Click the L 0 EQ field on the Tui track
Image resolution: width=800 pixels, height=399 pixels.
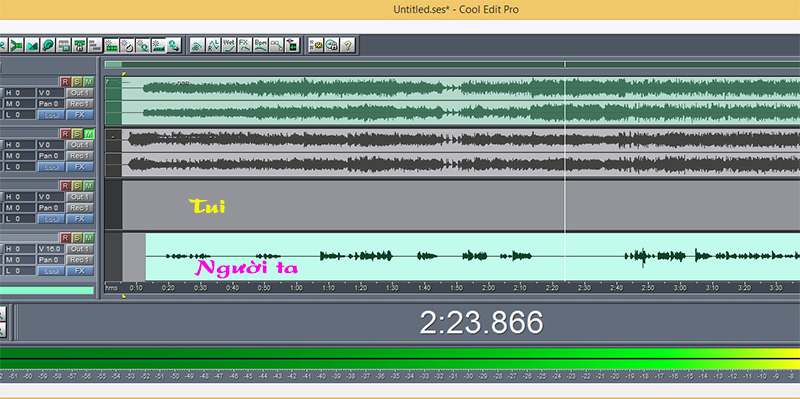click(19, 219)
